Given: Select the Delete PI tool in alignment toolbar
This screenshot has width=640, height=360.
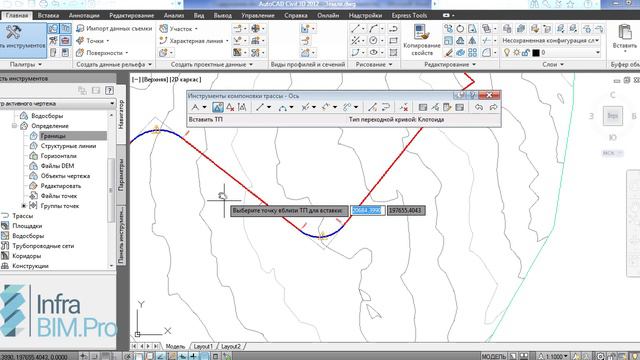Looking at the screenshot, I should tap(230, 107).
